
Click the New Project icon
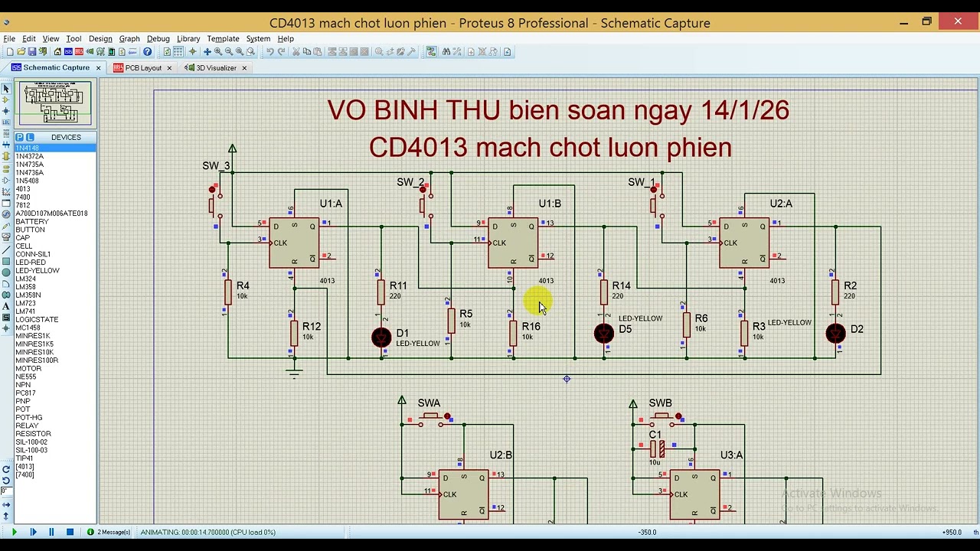click(10, 52)
